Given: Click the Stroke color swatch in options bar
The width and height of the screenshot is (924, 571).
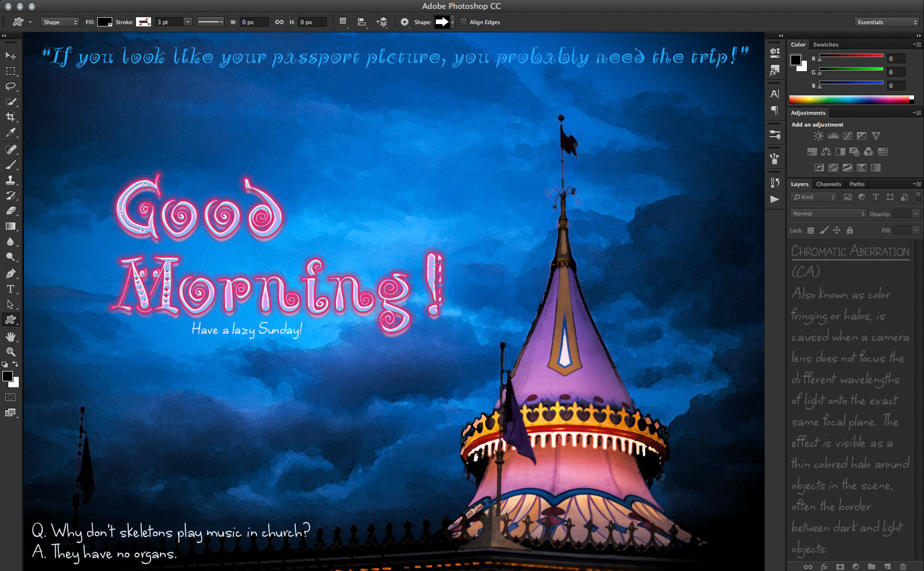Looking at the screenshot, I should [144, 22].
